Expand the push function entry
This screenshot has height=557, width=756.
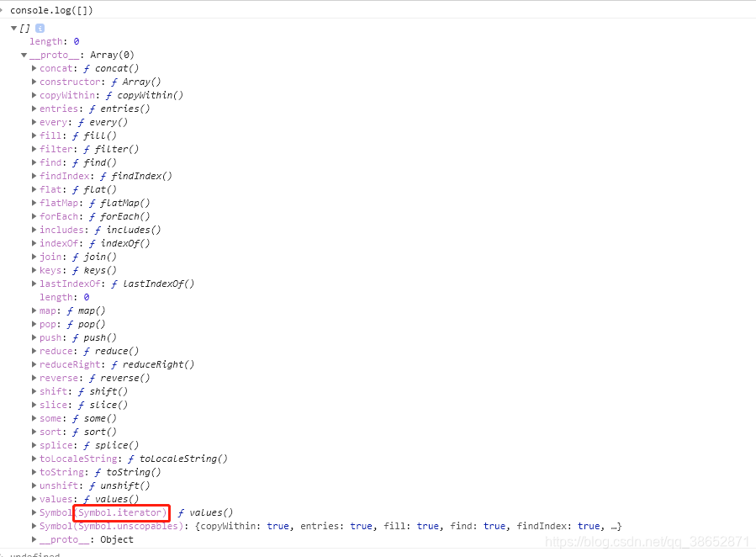[34, 338]
